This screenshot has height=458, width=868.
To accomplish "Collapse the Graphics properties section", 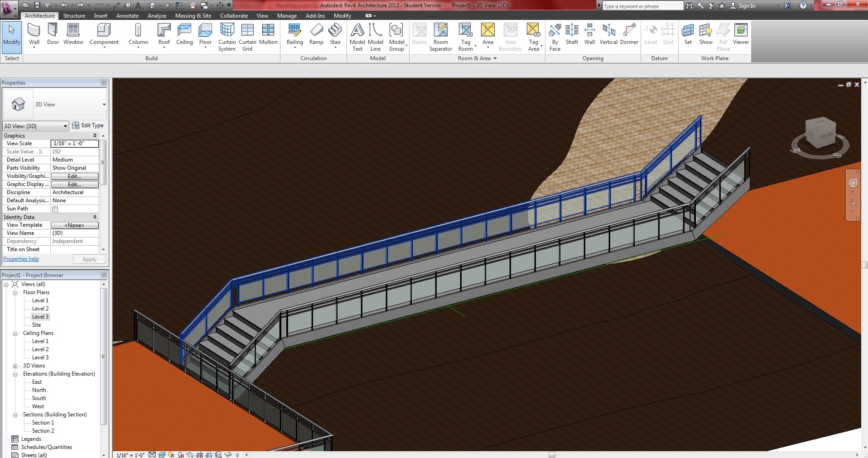I will (95, 136).
